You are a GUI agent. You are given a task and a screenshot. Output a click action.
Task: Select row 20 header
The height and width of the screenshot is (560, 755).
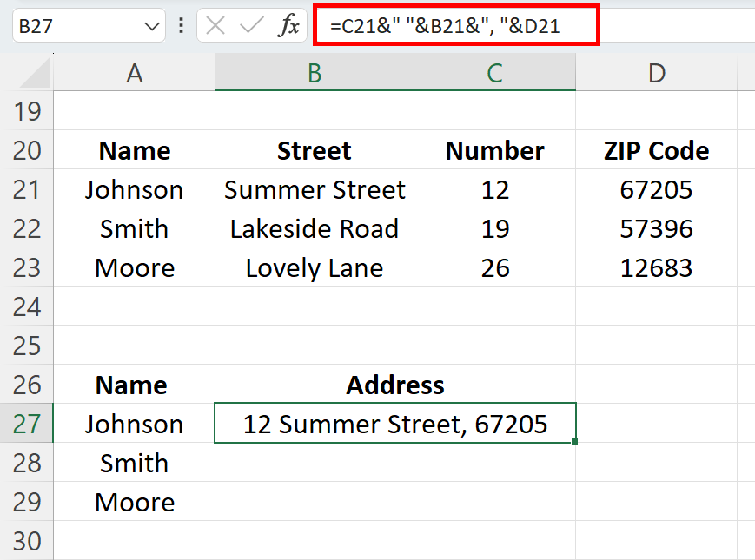pyautogui.click(x=27, y=150)
